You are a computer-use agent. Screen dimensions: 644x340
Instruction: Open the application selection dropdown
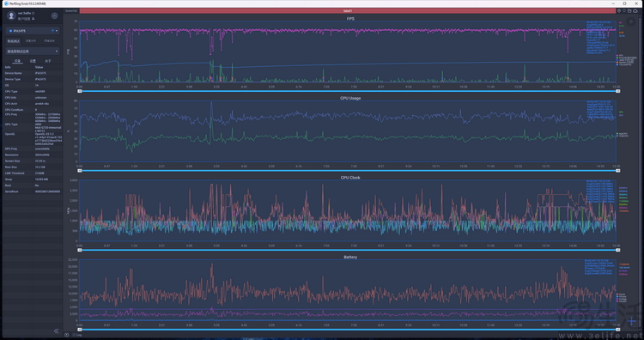[33, 52]
